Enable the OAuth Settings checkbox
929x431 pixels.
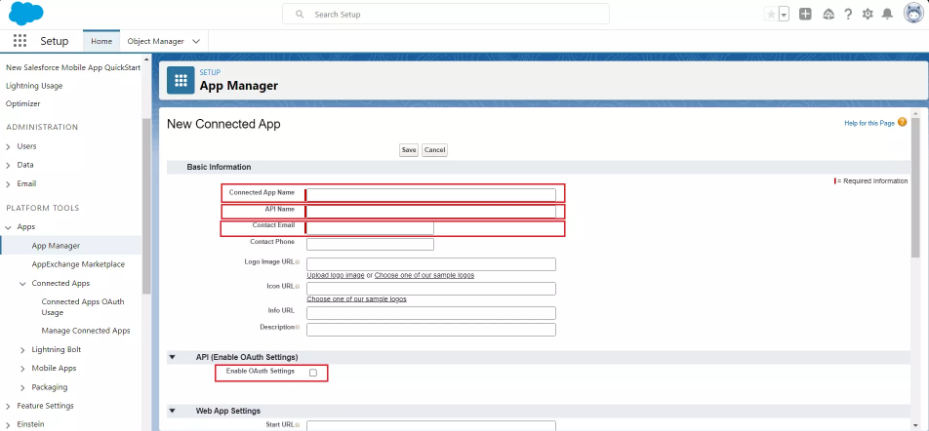313,373
